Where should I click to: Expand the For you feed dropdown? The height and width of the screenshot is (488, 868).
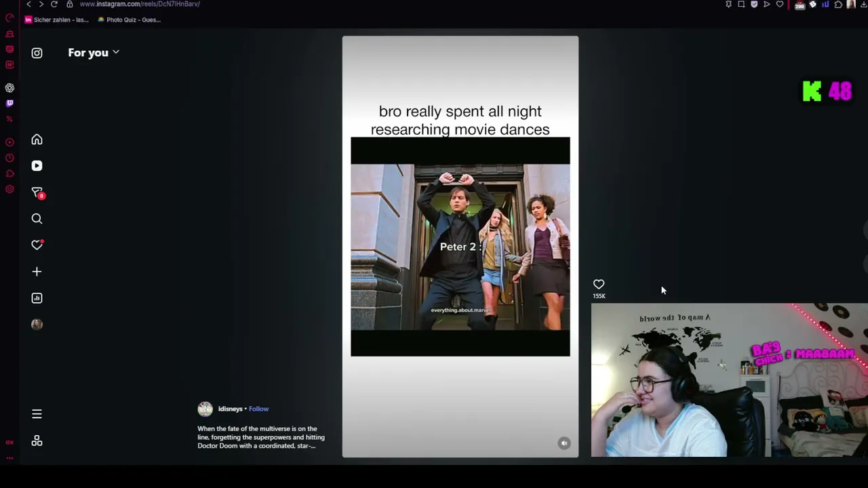(x=94, y=53)
